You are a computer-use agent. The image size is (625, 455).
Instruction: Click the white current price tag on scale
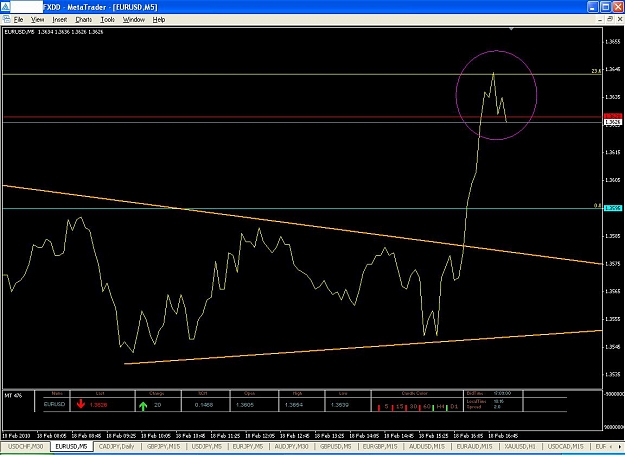click(x=613, y=122)
